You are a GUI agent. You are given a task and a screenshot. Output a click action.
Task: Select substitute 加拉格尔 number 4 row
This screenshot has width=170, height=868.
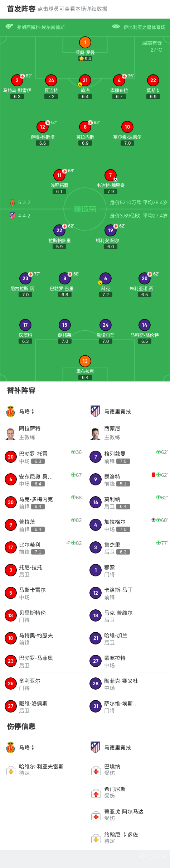tap(127, 525)
